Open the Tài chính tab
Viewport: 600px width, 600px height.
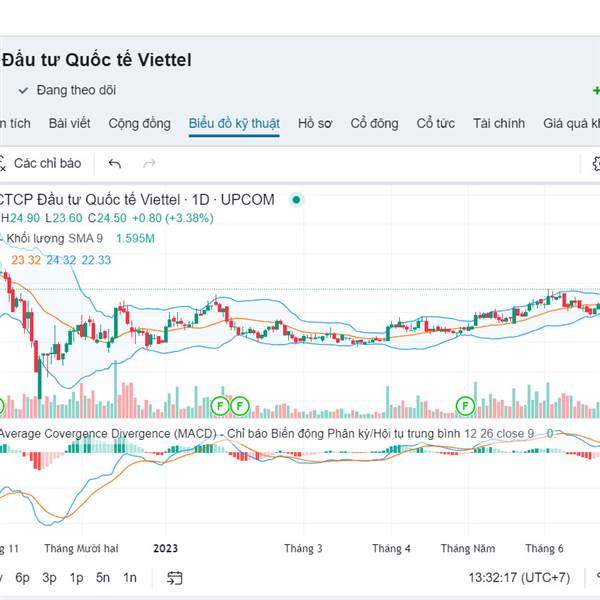[499, 124]
